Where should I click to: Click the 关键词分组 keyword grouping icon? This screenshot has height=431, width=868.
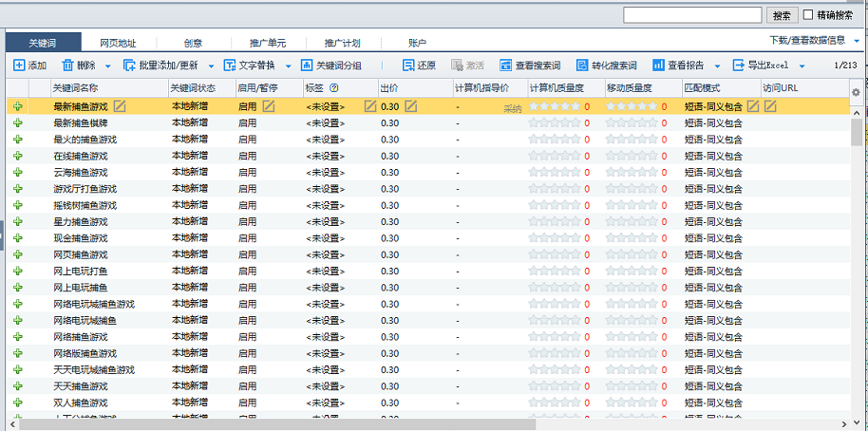click(307, 66)
